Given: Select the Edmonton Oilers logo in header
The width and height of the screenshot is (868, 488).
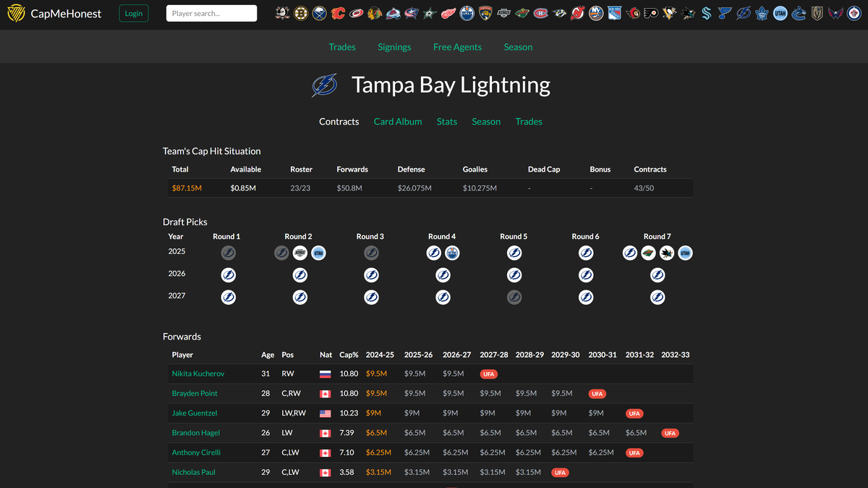Looking at the screenshot, I should click(467, 13).
